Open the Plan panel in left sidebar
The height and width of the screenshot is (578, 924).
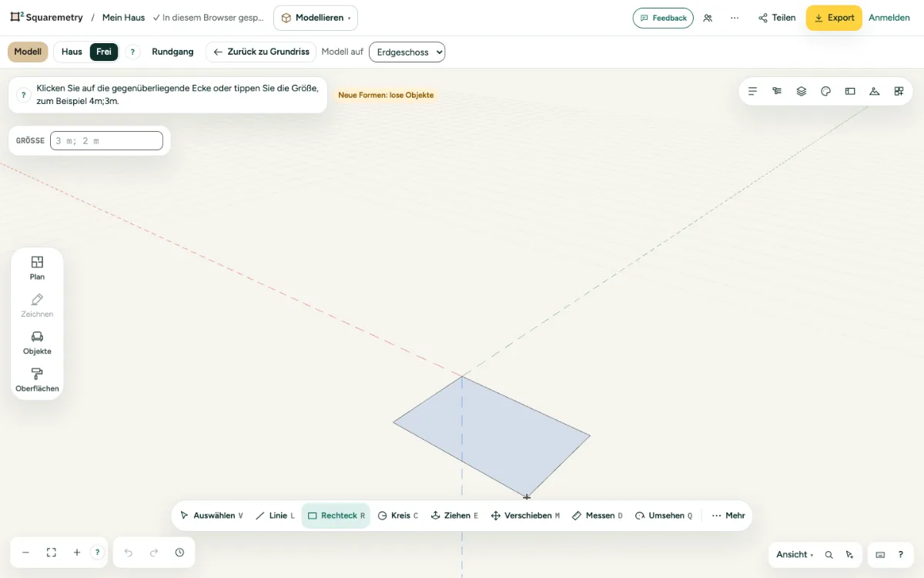click(x=37, y=267)
